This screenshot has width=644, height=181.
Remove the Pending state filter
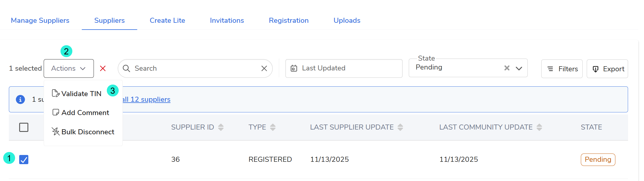(x=507, y=68)
